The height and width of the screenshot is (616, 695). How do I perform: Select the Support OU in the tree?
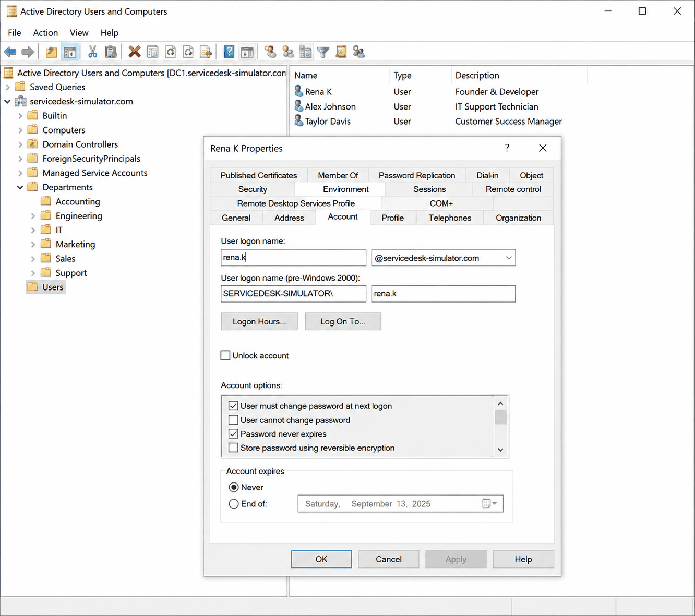click(71, 273)
